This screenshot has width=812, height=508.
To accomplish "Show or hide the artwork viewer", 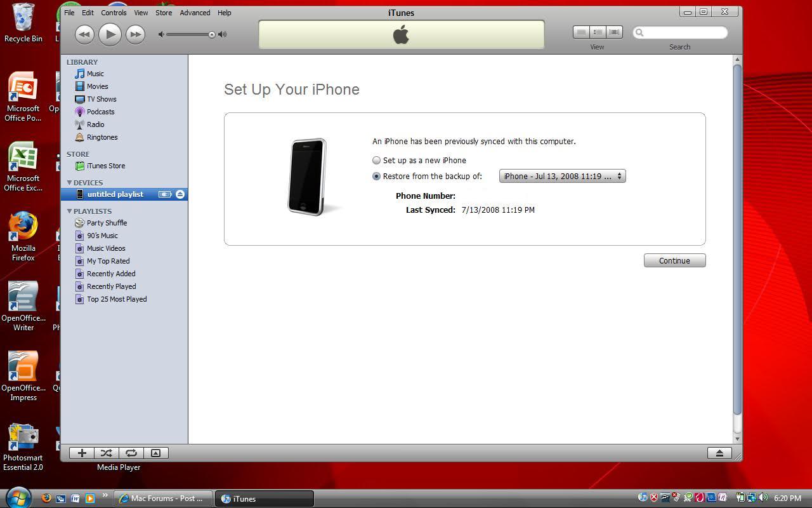I will (156, 453).
